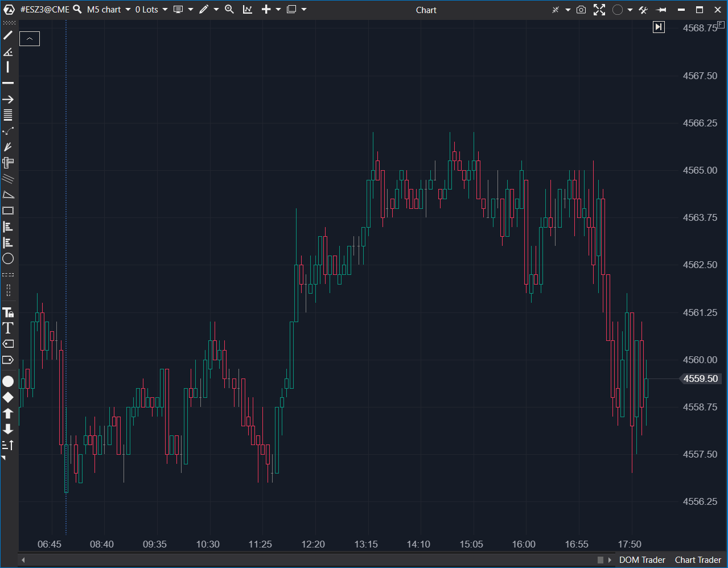
Task: Select the angle line tool
Action: coord(8,52)
